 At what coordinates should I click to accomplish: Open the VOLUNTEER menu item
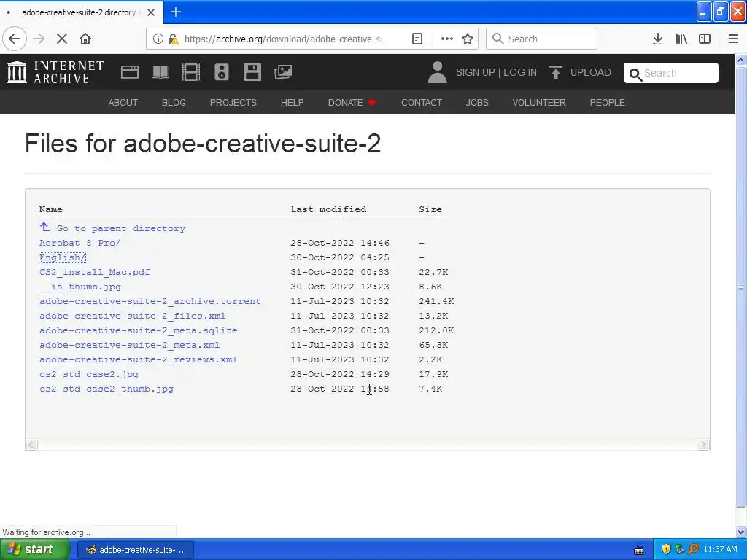click(539, 102)
